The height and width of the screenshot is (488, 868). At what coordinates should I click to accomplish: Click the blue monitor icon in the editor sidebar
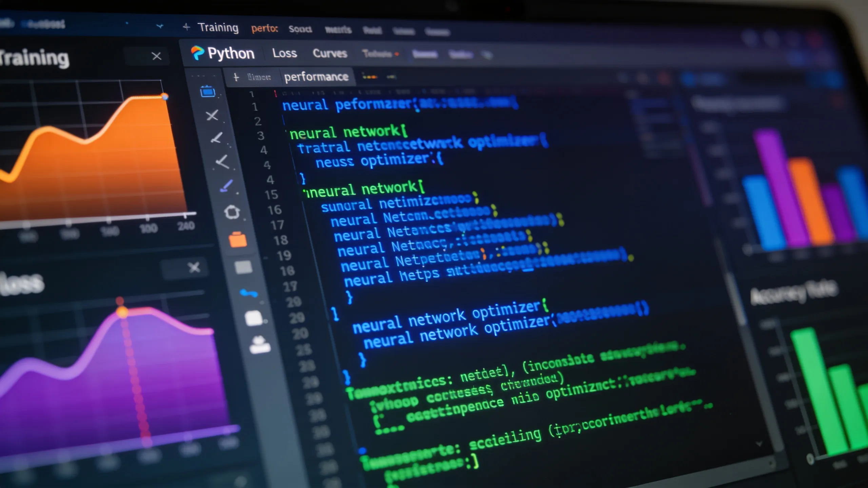pos(208,91)
